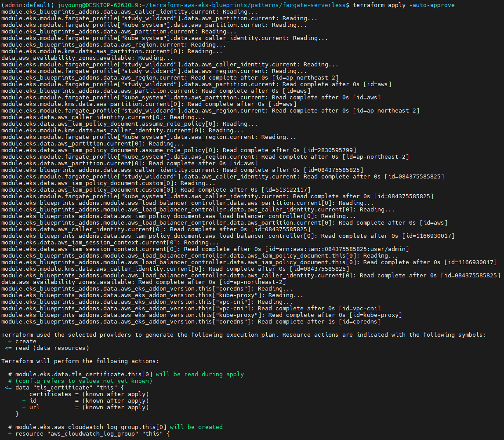Viewport: 504px width, 440px height.
Task: Click "Terraform will perform the following actions:" line
Action: [80, 361]
